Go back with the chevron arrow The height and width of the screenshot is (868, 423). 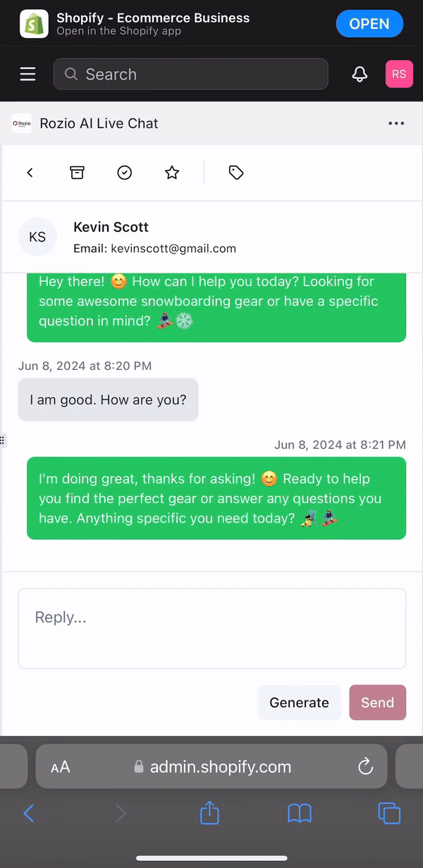point(30,173)
